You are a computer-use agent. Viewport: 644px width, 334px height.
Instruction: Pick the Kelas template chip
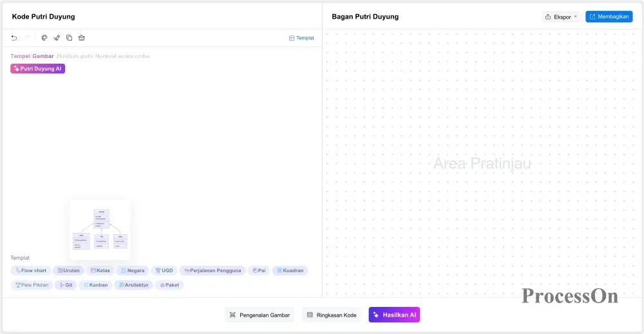[100, 270]
